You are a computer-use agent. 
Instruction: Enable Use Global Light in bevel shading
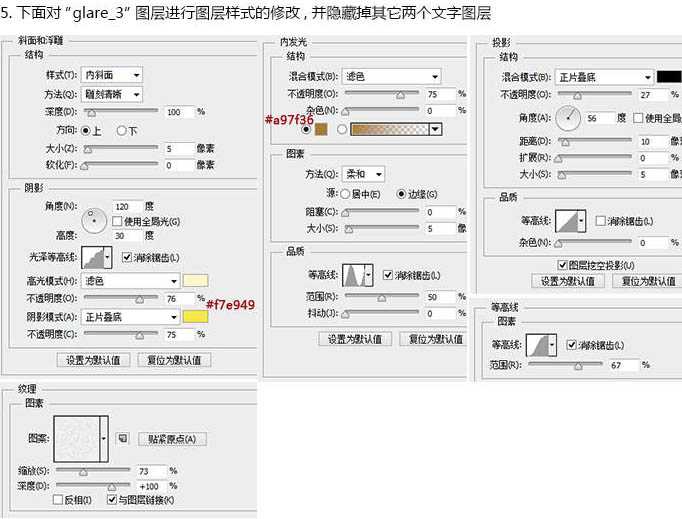coord(117,221)
